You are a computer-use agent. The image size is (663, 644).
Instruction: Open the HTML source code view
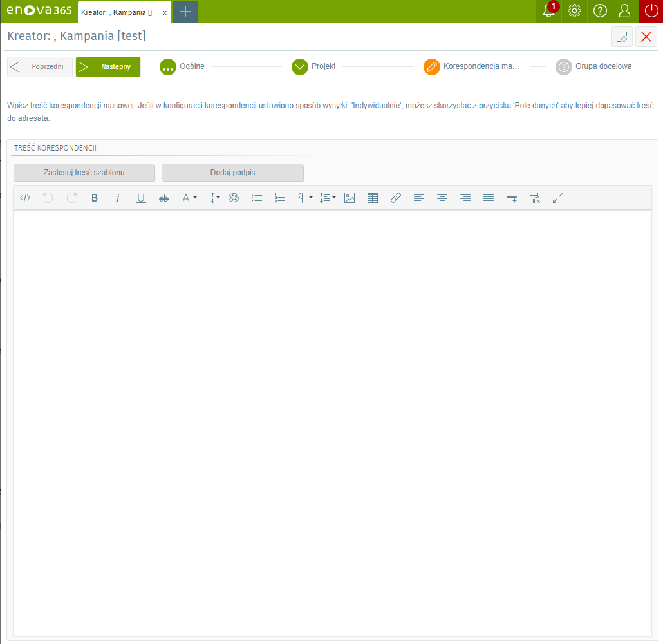25,198
